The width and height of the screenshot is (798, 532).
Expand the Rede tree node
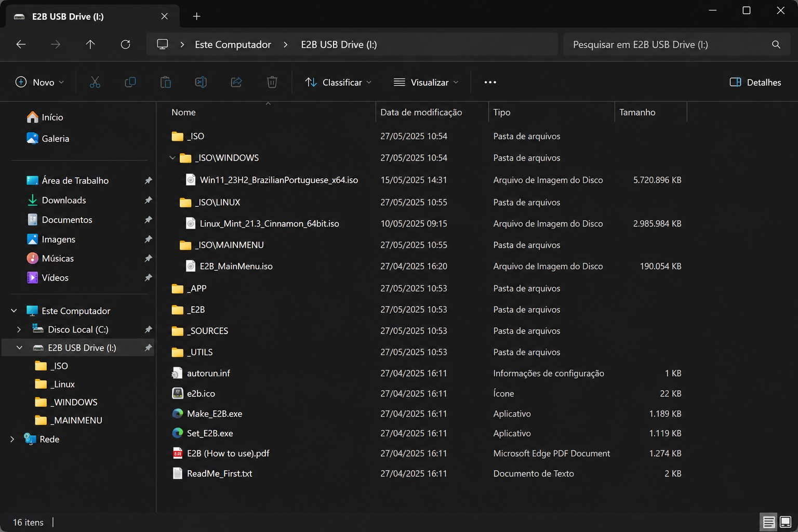pos(12,439)
